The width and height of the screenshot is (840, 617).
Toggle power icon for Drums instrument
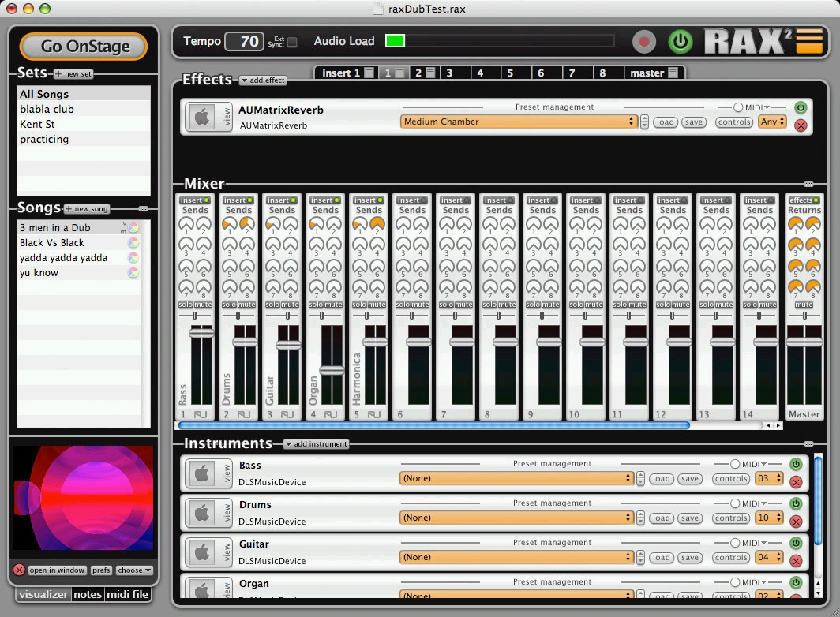coord(796,503)
